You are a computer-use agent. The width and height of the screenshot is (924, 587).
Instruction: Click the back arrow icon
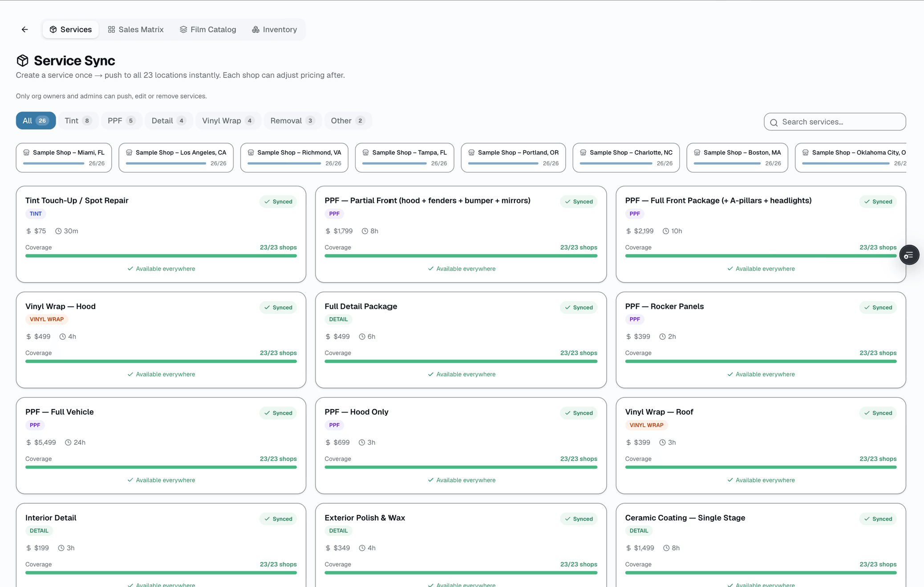pos(24,29)
